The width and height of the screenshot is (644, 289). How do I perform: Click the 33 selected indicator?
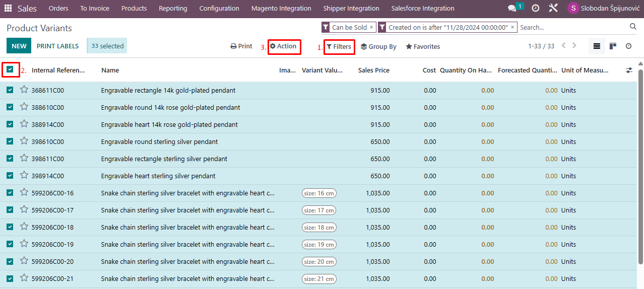click(107, 46)
